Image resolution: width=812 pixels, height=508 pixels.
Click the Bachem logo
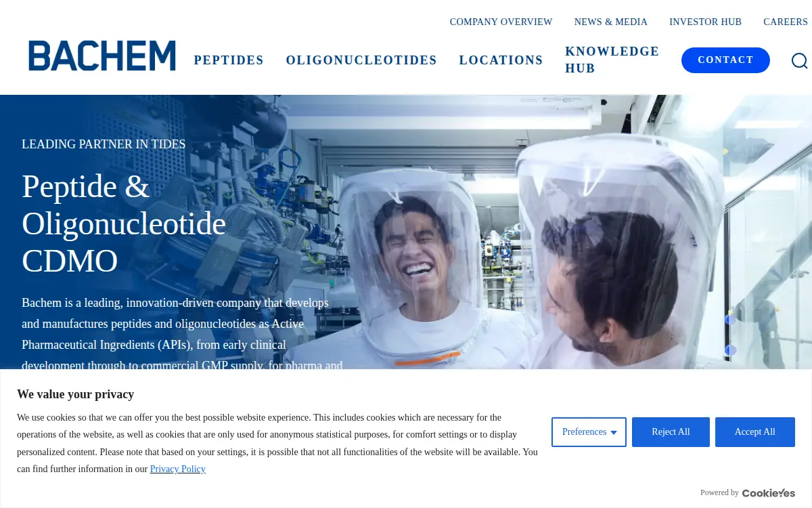pyautogui.click(x=102, y=56)
